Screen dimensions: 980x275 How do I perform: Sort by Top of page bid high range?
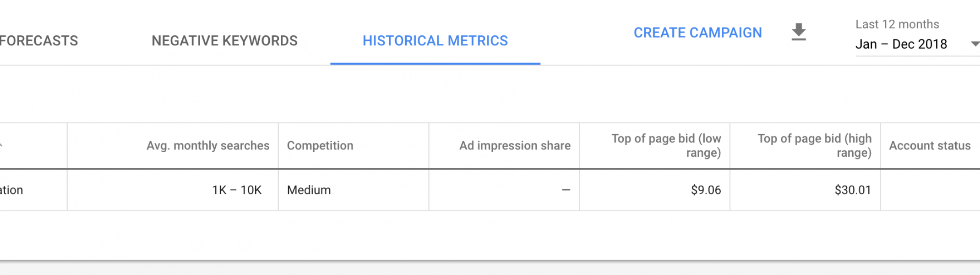[814, 145]
